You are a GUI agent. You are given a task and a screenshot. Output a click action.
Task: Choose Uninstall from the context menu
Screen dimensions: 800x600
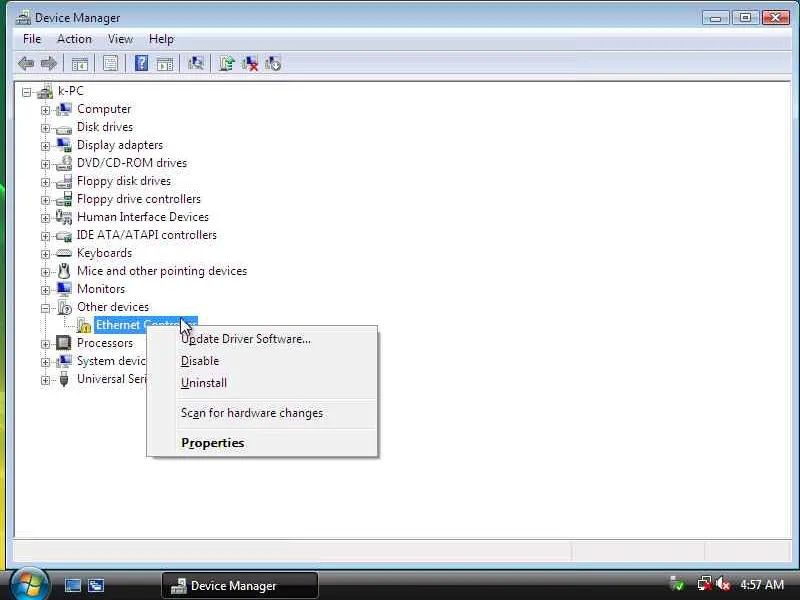click(x=262, y=383)
